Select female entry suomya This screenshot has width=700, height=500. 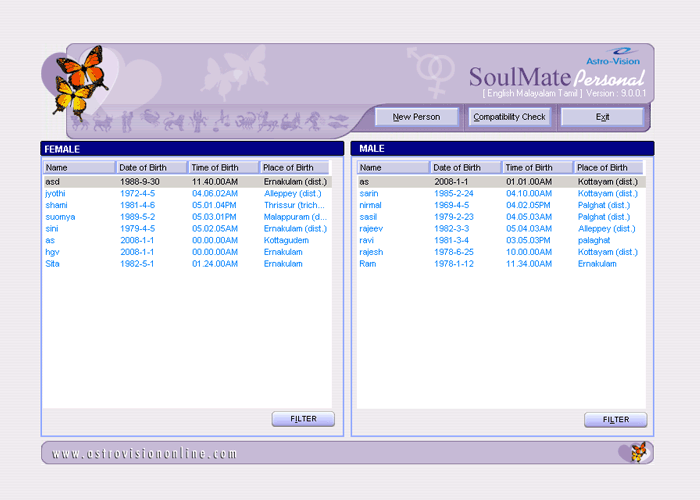point(188,217)
